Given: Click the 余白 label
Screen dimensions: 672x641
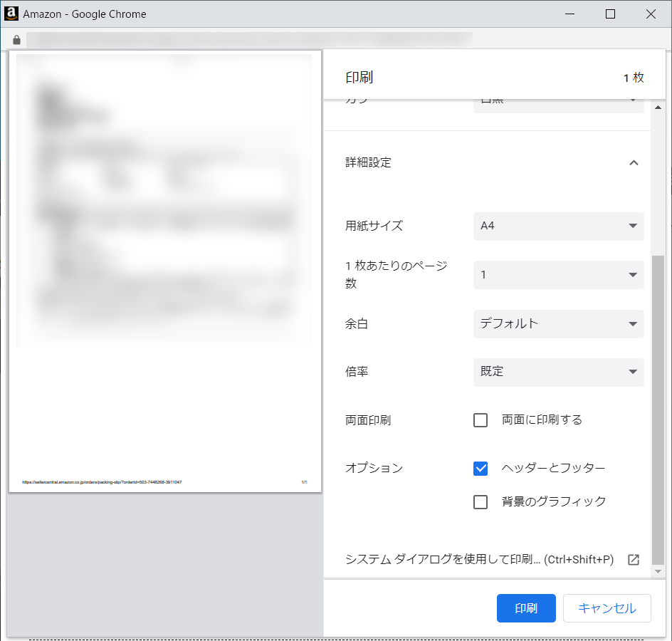Looking at the screenshot, I should [x=357, y=324].
